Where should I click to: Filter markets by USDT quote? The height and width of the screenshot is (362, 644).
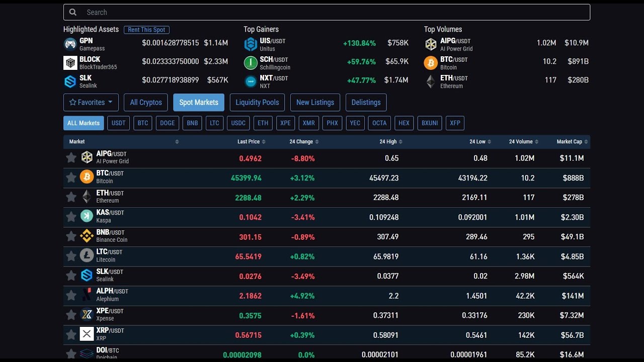[x=118, y=123]
